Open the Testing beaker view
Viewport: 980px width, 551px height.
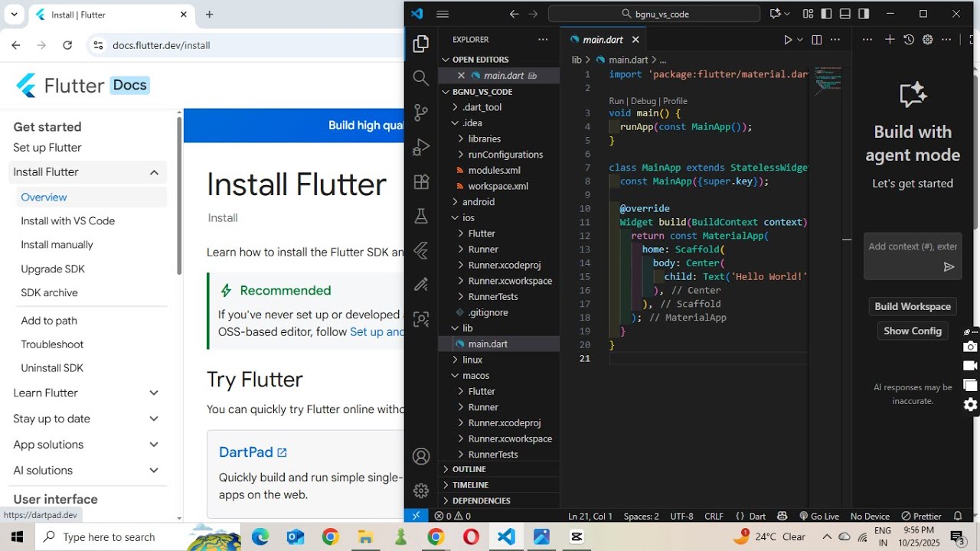coord(420,216)
